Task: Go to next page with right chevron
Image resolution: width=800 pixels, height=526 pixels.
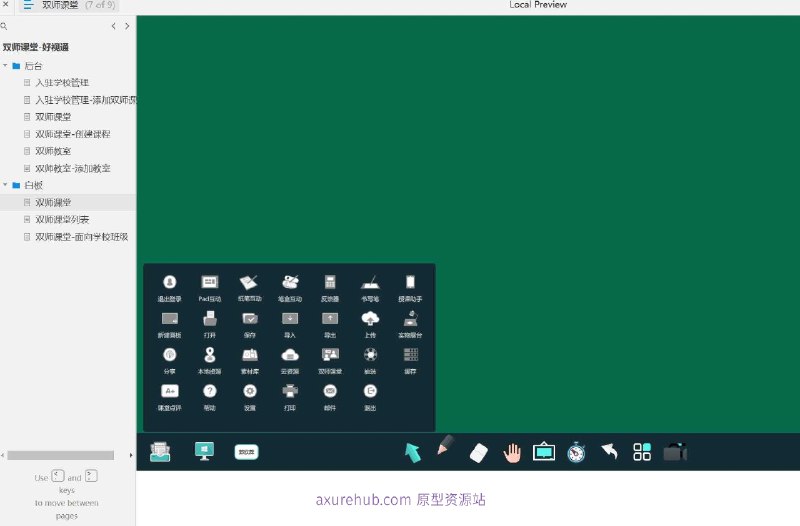Action: pyautogui.click(x=127, y=26)
